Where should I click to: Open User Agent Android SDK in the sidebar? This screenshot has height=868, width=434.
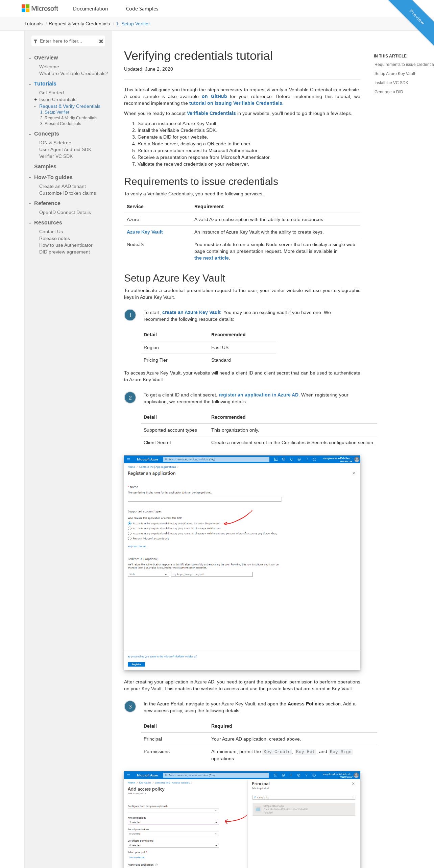coord(65,149)
